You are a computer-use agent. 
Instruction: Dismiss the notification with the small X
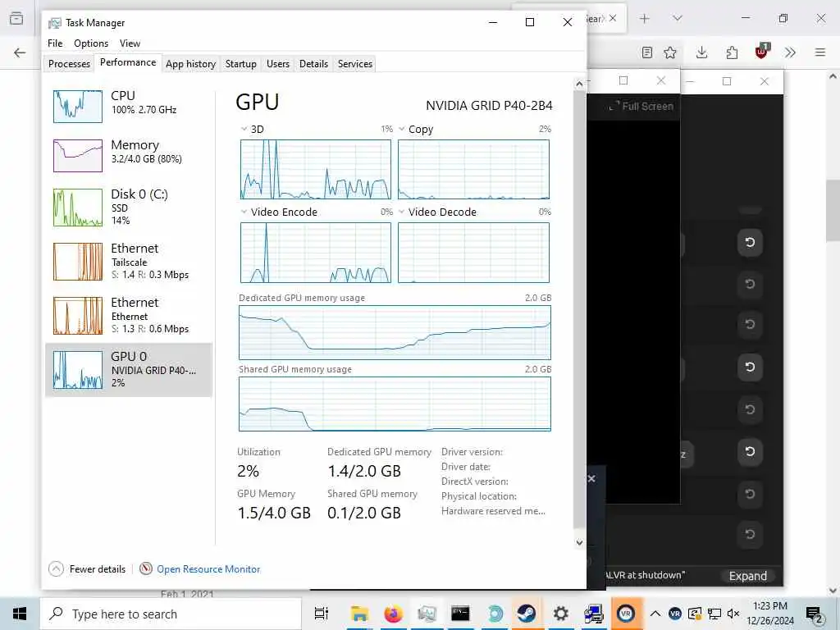591,478
